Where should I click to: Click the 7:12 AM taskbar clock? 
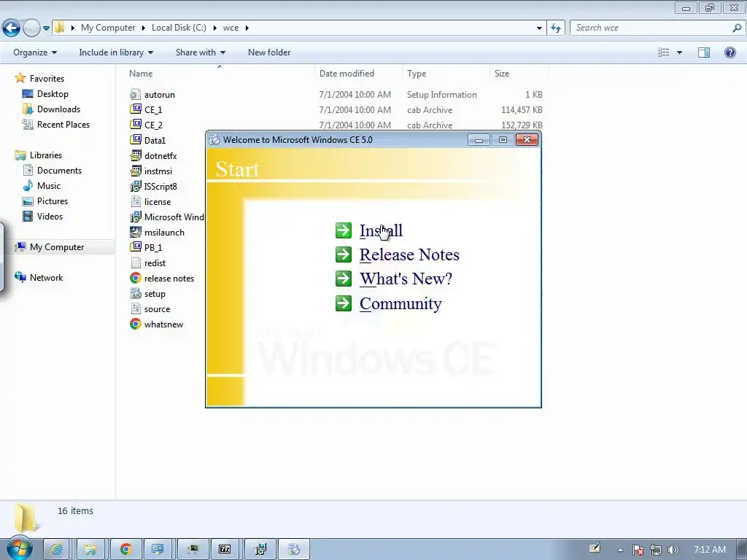click(709, 550)
